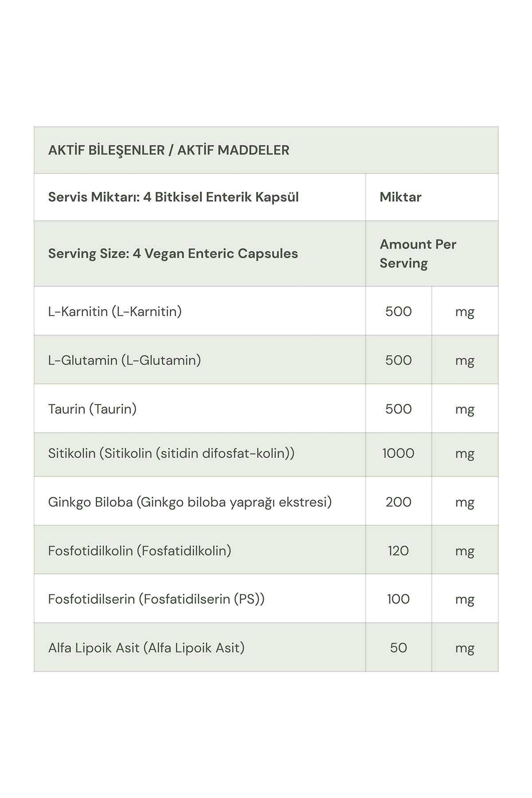
Task: Click the 120 amount value
Action: pos(398,551)
